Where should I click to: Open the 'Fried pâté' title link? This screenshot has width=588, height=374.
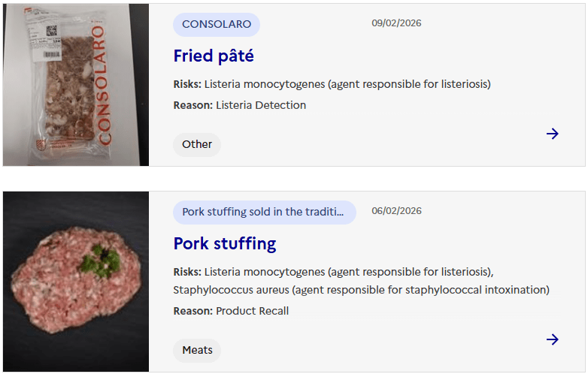pos(214,56)
